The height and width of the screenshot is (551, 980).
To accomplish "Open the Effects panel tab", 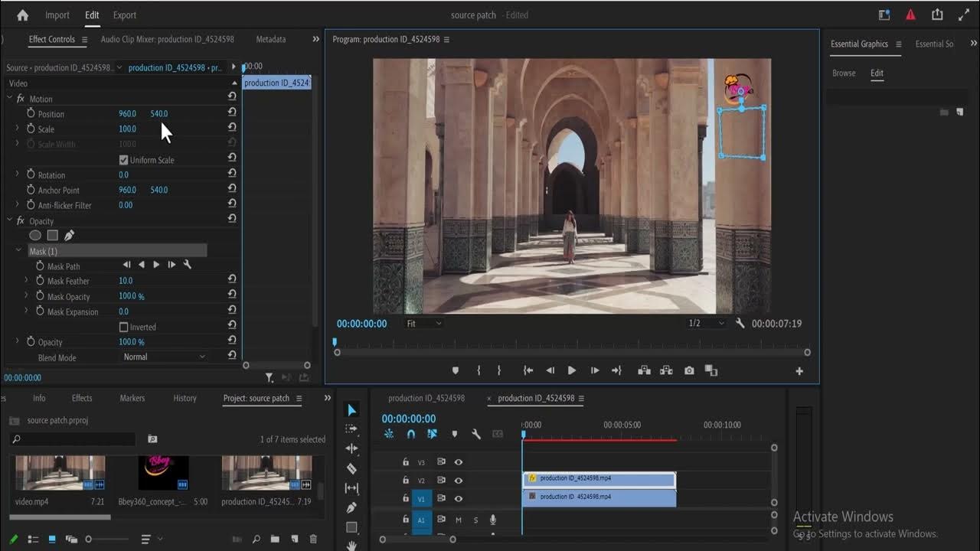I will 82,398.
